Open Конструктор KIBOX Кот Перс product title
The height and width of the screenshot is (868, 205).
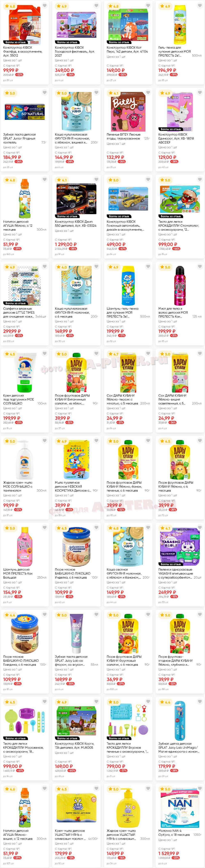click(127, 49)
